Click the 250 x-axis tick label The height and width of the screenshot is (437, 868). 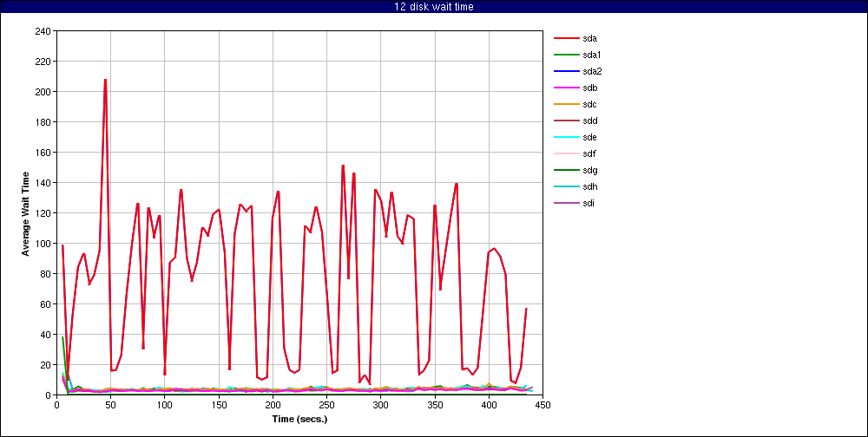[x=326, y=405]
